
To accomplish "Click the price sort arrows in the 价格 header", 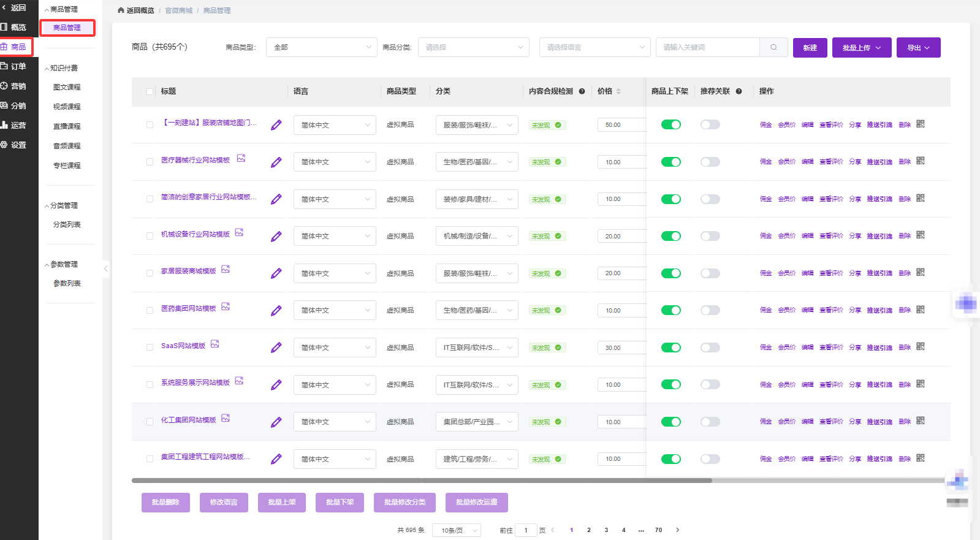I will coord(618,91).
